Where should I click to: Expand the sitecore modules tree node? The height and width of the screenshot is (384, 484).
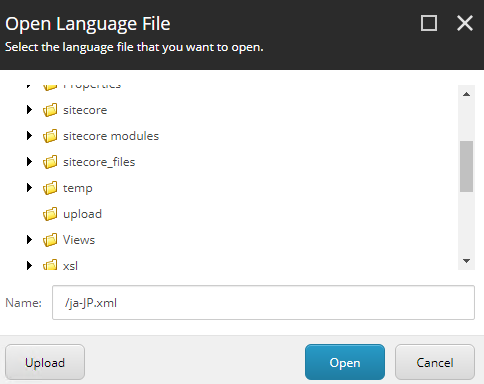point(29,136)
